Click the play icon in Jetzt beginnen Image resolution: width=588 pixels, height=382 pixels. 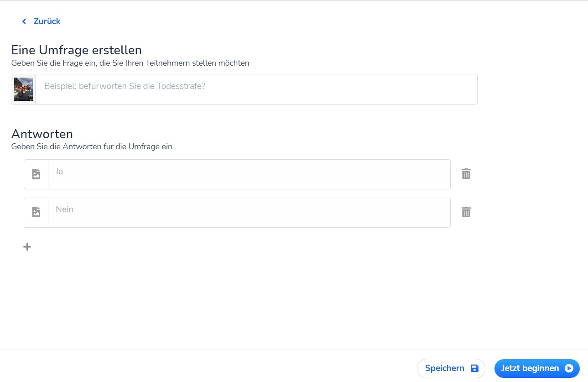pyautogui.click(x=569, y=368)
